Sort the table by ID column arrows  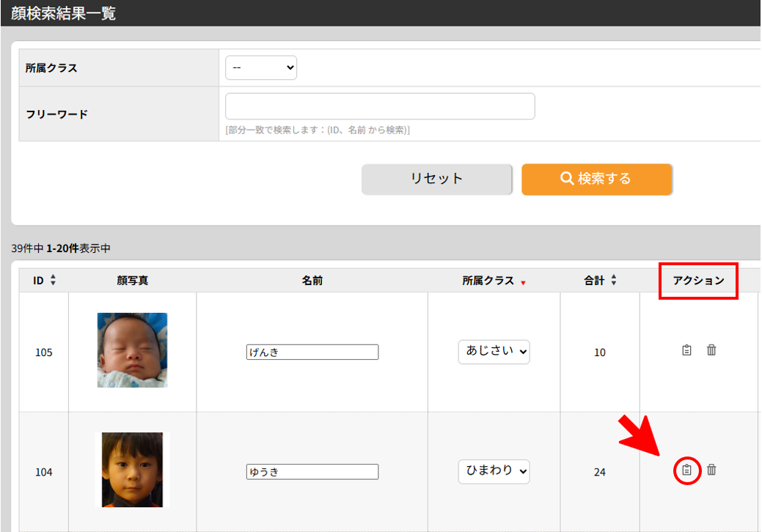coord(53,281)
